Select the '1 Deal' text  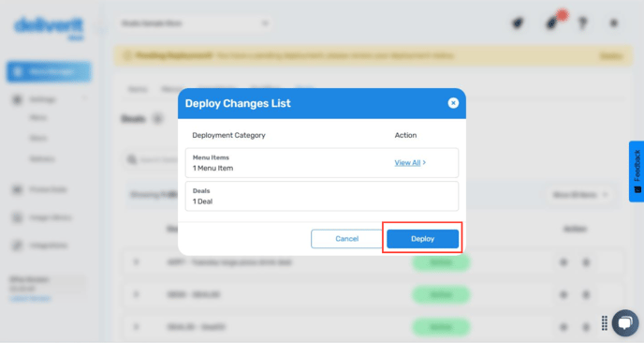(202, 201)
